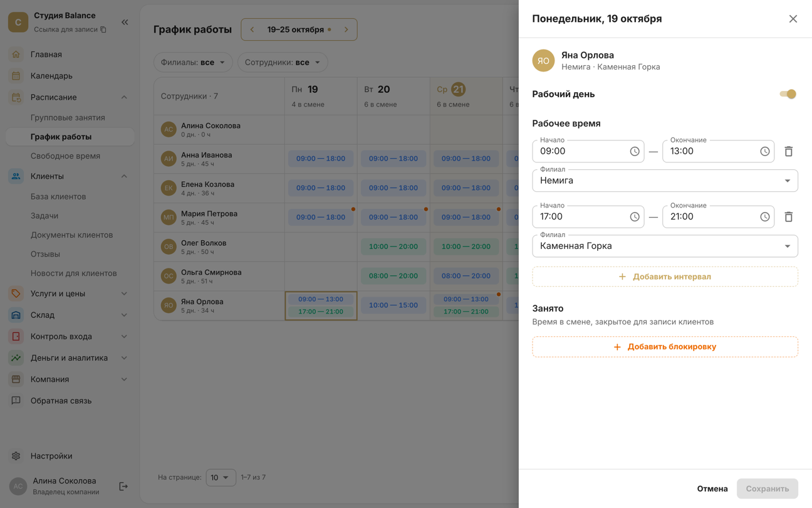Collapse the sidebar with the double-chevron icon

point(125,22)
